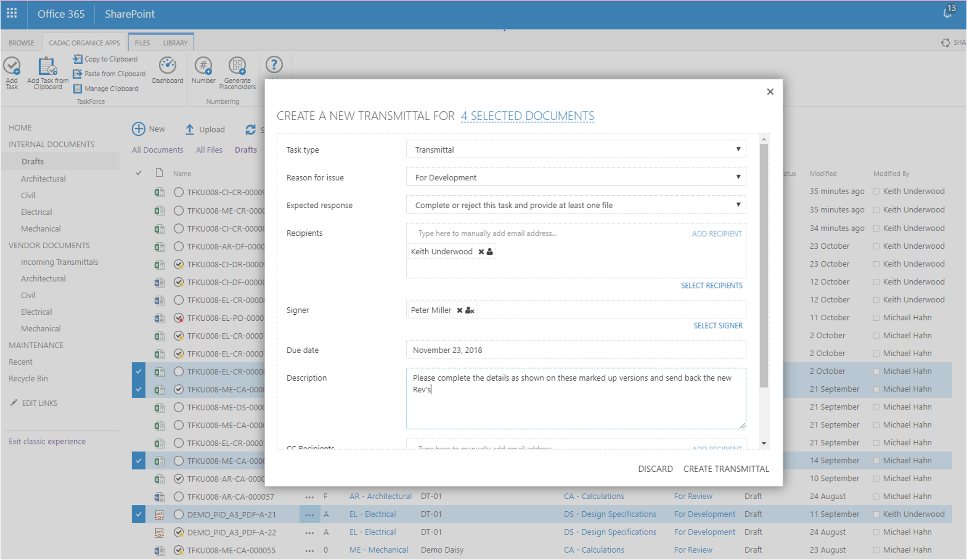
Task: Open the 4 SELECTED DOCUMENTS link
Action: [527, 116]
